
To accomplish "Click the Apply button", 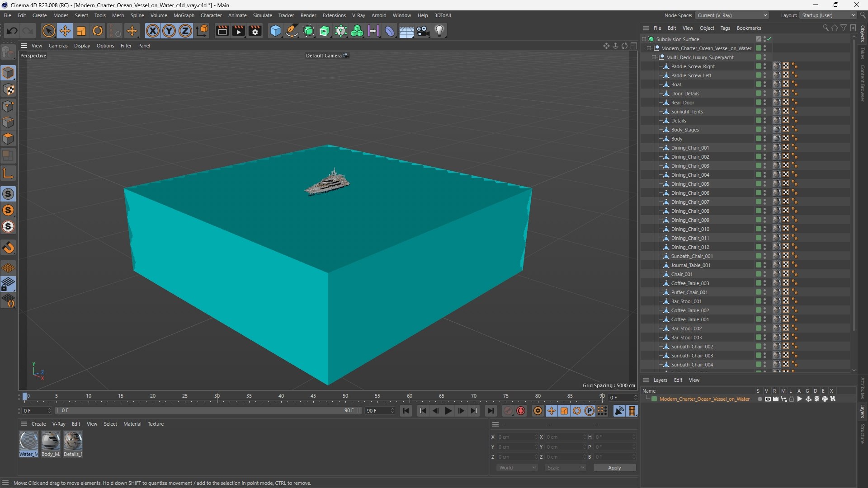I will point(614,468).
